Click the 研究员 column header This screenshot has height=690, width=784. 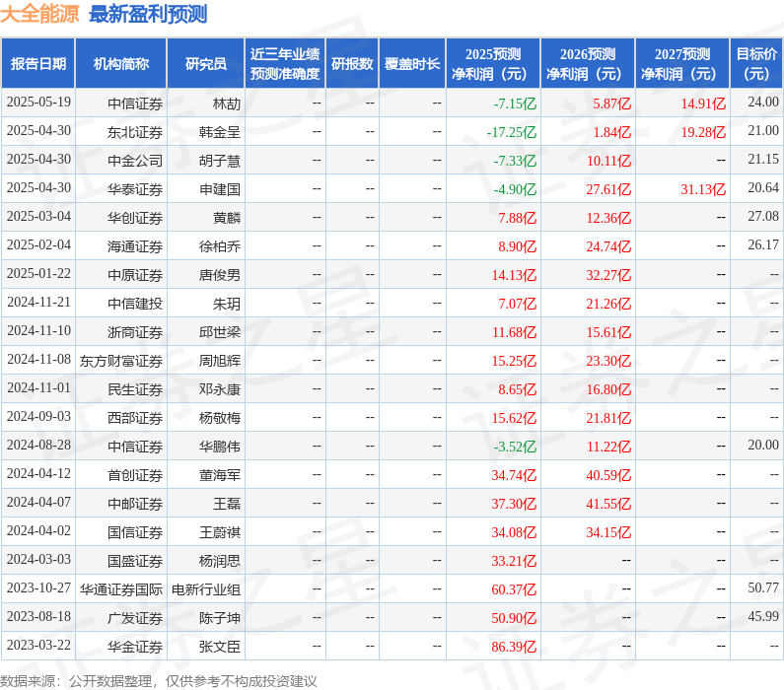coord(205,63)
